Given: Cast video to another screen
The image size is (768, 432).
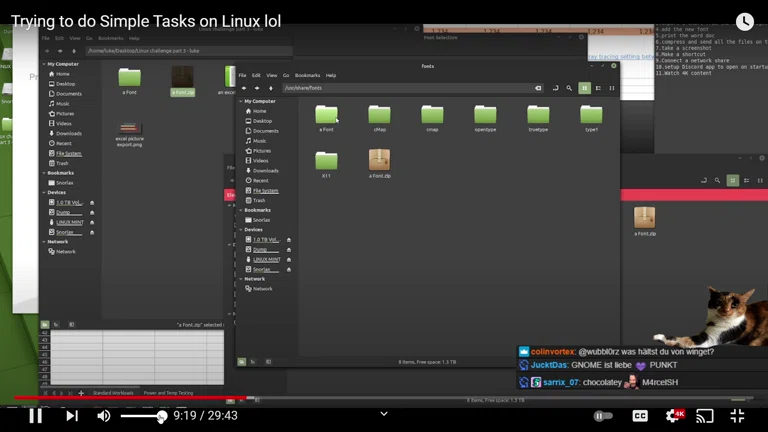Looking at the screenshot, I should [705, 415].
